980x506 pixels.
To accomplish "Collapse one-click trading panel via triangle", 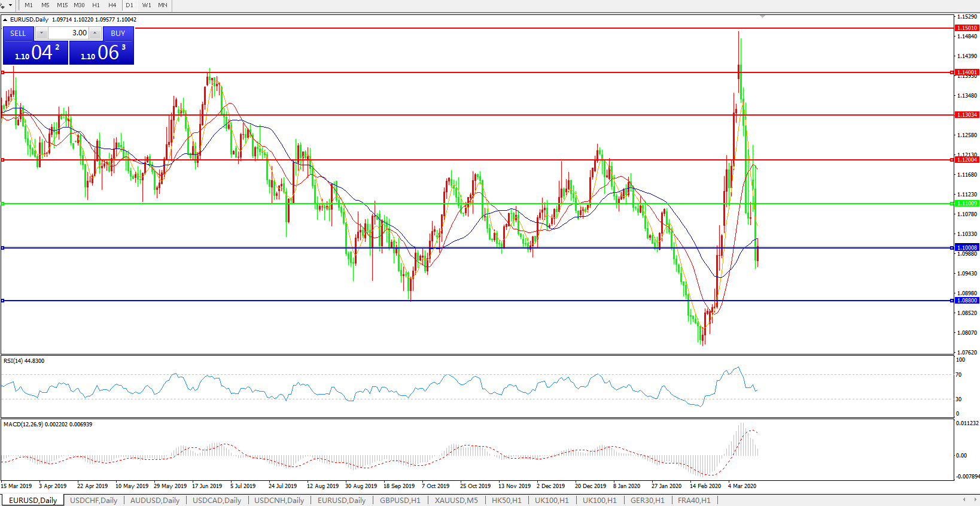I will [5, 20].
